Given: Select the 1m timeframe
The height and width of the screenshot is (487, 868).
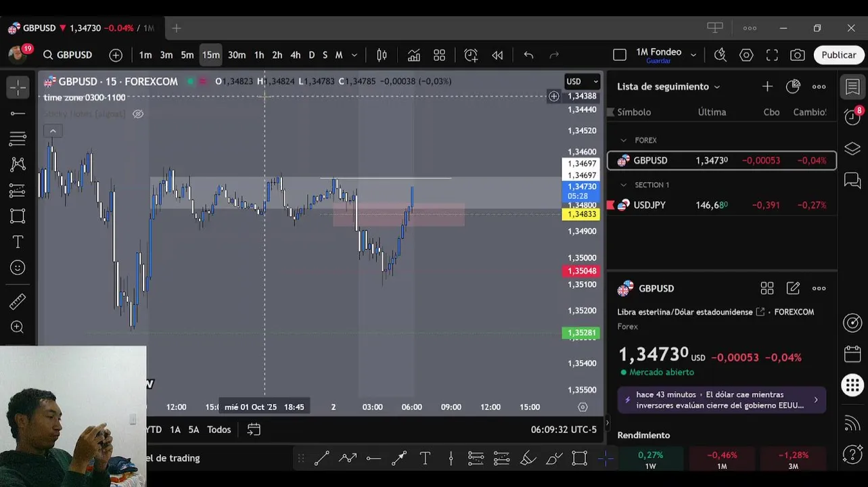Looking at the screenshot, I should point(145,55).
